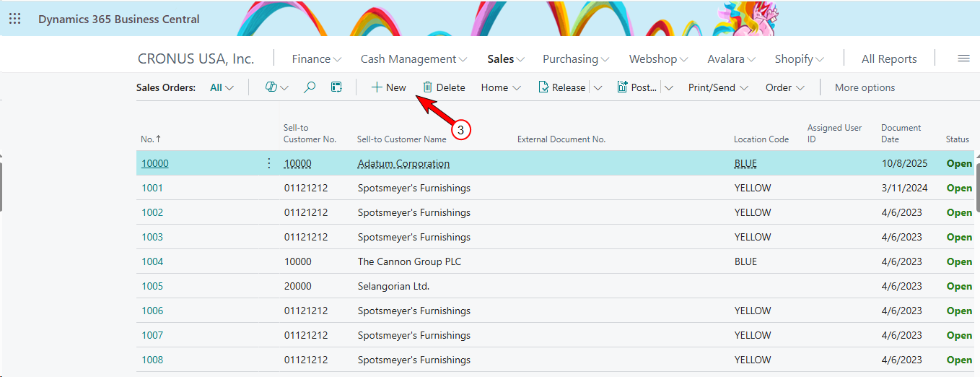Click the plus New button
Viewport: 980px width, 377px height.
point(388,87)
